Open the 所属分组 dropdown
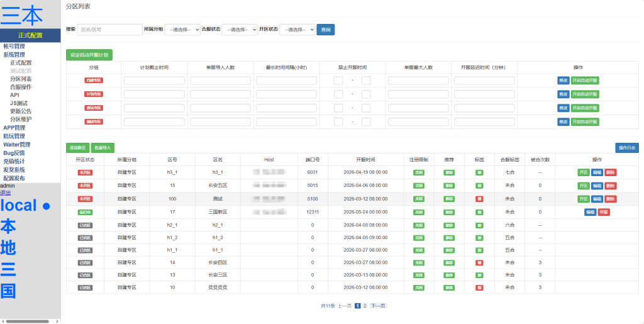This screenshot has height=324, width=644. coord(182,30)
